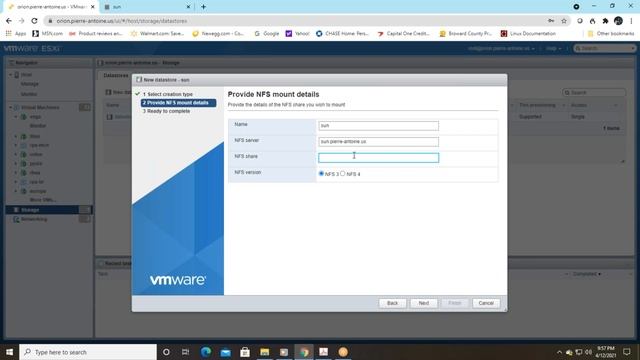Open Manage under Host in Navigator
Viewport: 640px width, 360px height.
tap(30, 84)
